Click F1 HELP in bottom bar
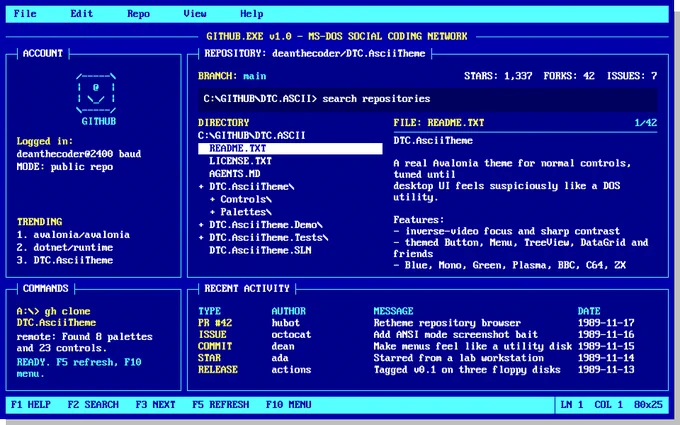This screenshot has width=680, height=425. pyautogui.click(x=31, y=405)
